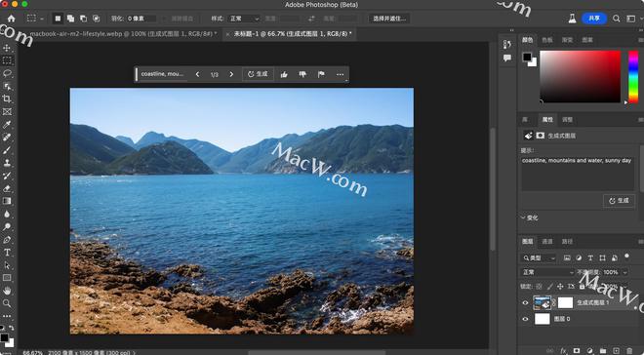
Task: Expand the 变化 section
Action: 530,217
